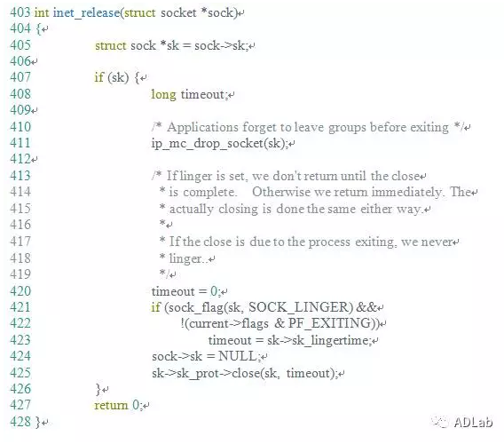
Task: Click comment 'is complete. Otherwise we return immediately. The'
Action: tap(319, 192)
